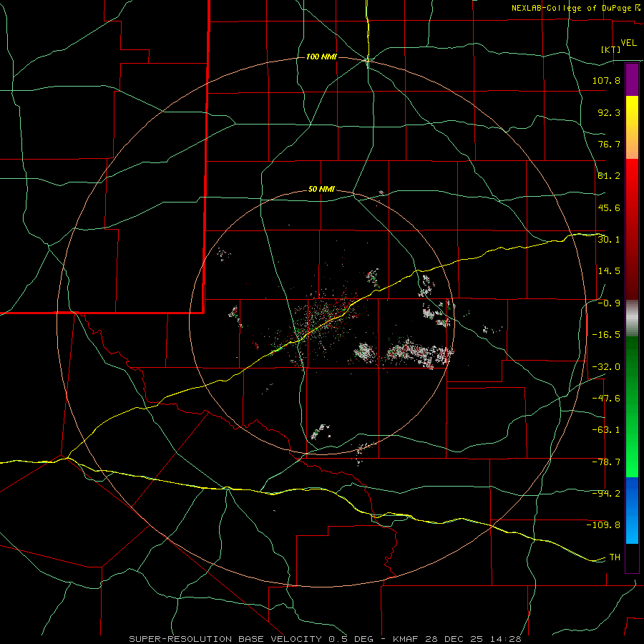Screen dimensions: 644x644
Task: Click the 14.5 velocity scale value
Action: (609, 271)
